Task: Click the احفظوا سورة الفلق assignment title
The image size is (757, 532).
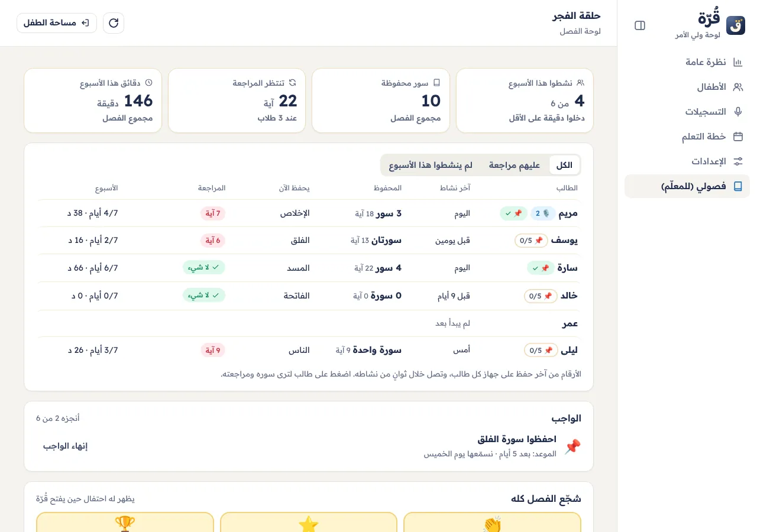Action: coord(517,440)
